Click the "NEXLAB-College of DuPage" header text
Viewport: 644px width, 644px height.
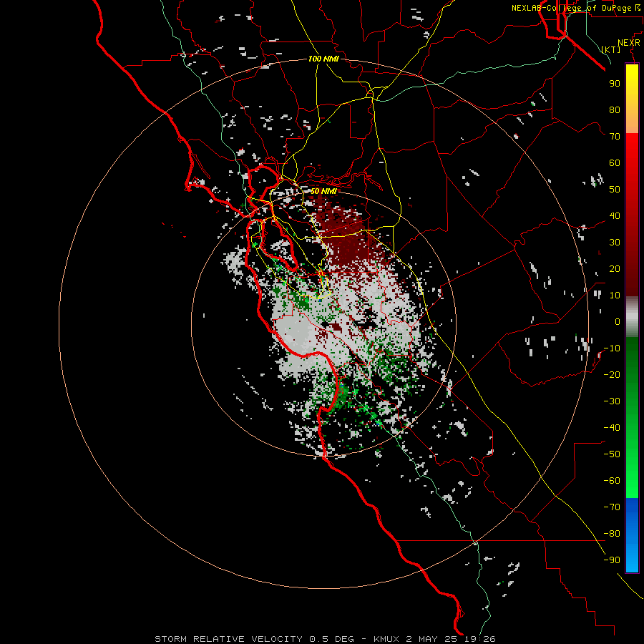click(x=571, y=8)
